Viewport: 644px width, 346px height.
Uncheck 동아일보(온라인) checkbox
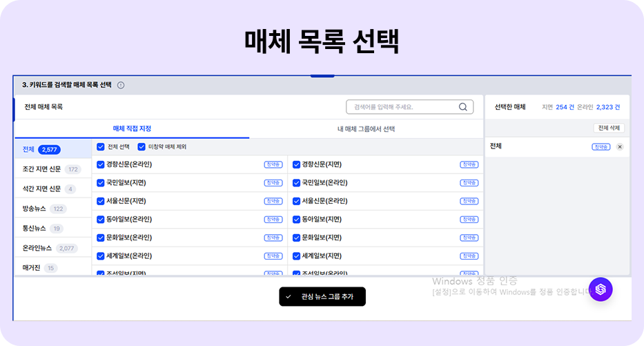click(101, 220)
